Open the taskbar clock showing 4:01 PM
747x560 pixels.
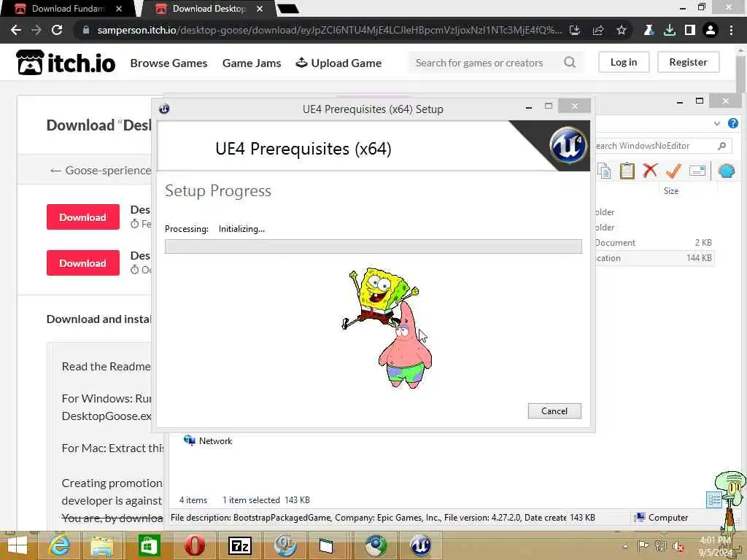point(715,546)
